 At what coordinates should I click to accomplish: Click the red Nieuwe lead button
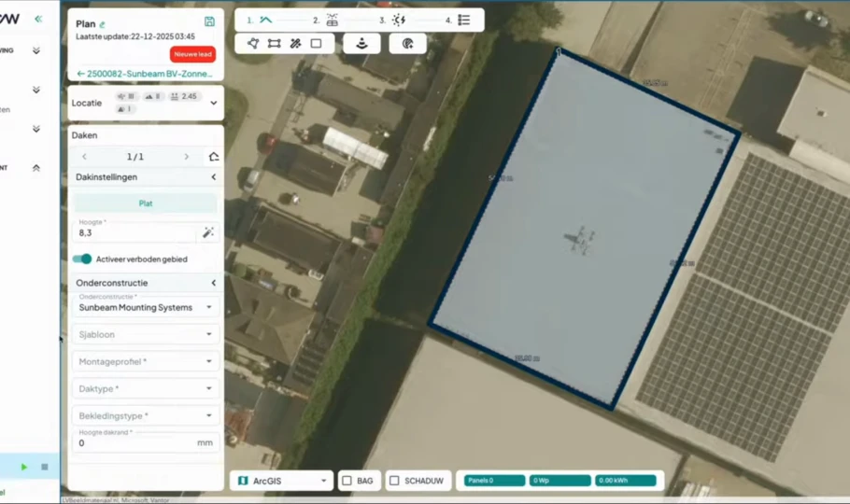click(192, 54)
